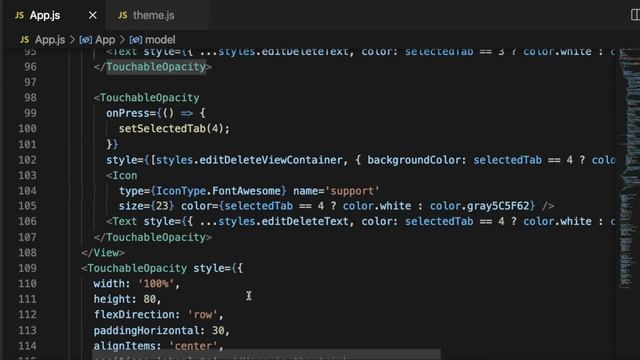
Task: Click the JS file icon in breadcrumb
Action: [24, 40]
